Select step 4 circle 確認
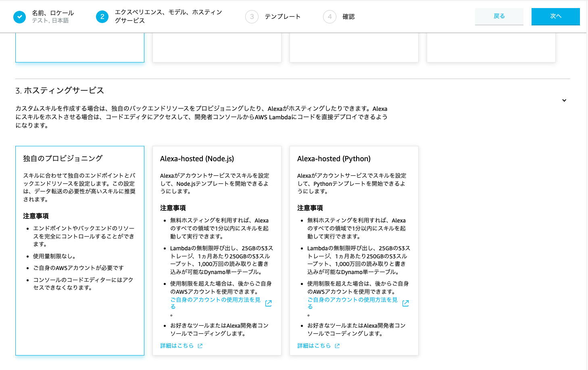Image resolution: width=588 pixels, height=370 pixels. point(329,17)
